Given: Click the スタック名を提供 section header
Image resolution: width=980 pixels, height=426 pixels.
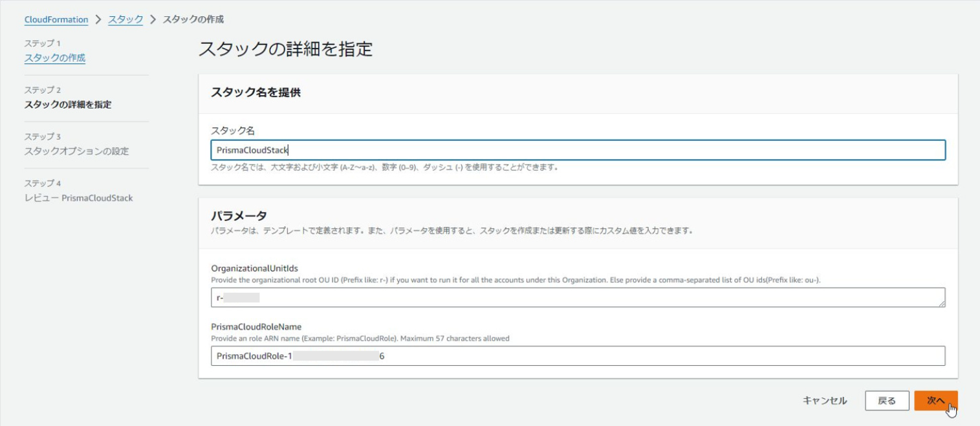Looking at the screenshot, I should [256, 92].
